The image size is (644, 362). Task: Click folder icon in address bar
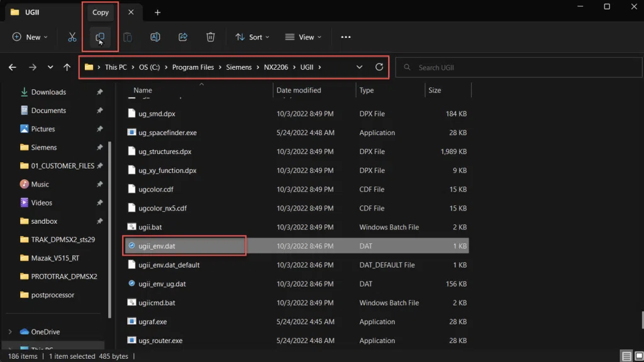point(89,67)
